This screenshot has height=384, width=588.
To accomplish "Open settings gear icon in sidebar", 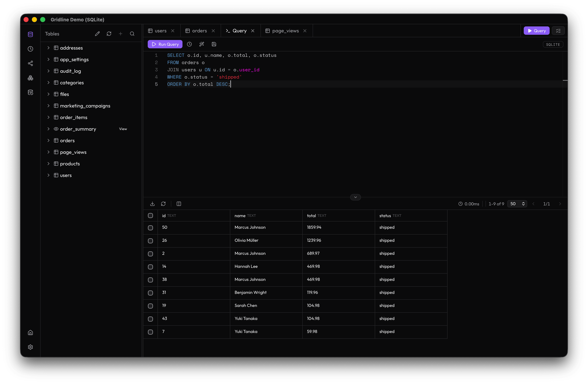I will (x=30, y=347).
